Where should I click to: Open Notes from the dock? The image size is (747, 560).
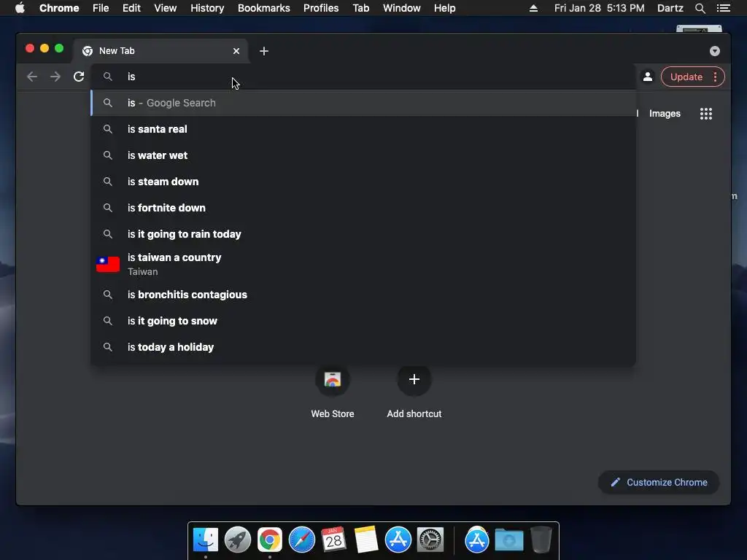coord(366,540)
